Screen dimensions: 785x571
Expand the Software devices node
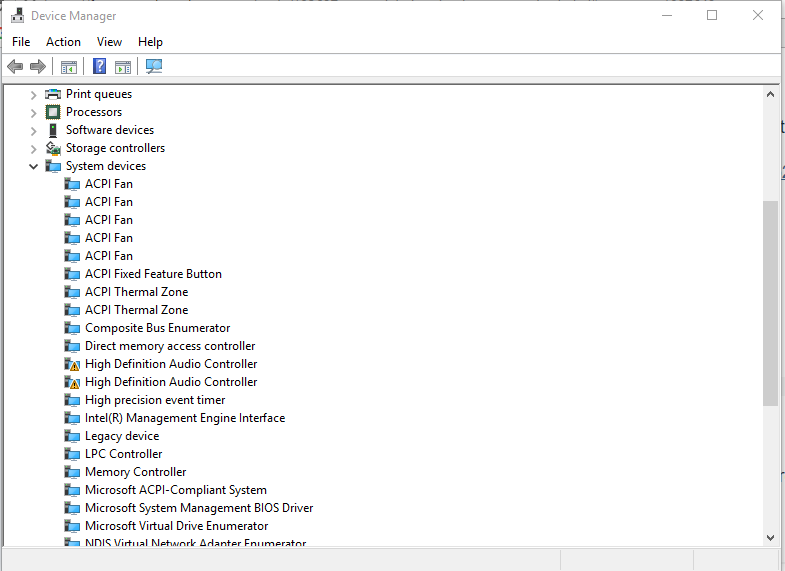click(x=33, y=131)
